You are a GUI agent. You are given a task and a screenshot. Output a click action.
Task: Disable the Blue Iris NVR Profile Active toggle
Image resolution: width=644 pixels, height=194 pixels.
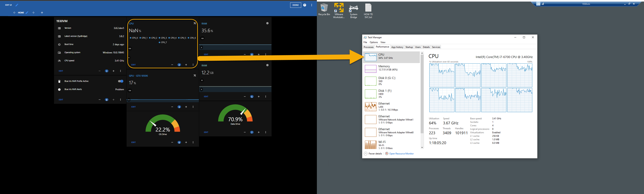pos(121,81)
